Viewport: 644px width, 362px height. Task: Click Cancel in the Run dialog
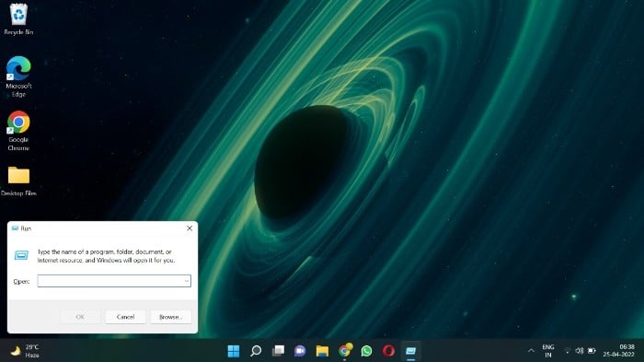[125, 317]
